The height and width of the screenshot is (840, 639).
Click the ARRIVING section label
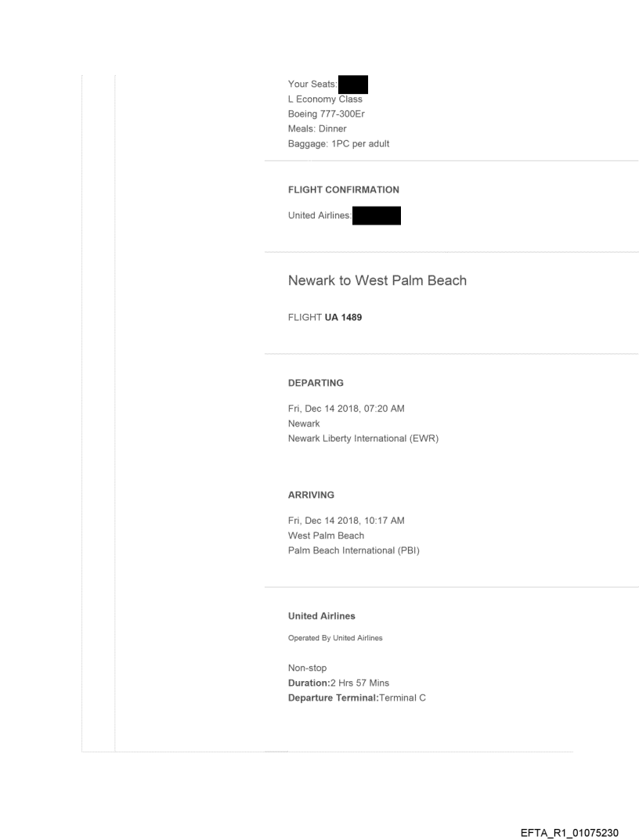coord(311,495)
